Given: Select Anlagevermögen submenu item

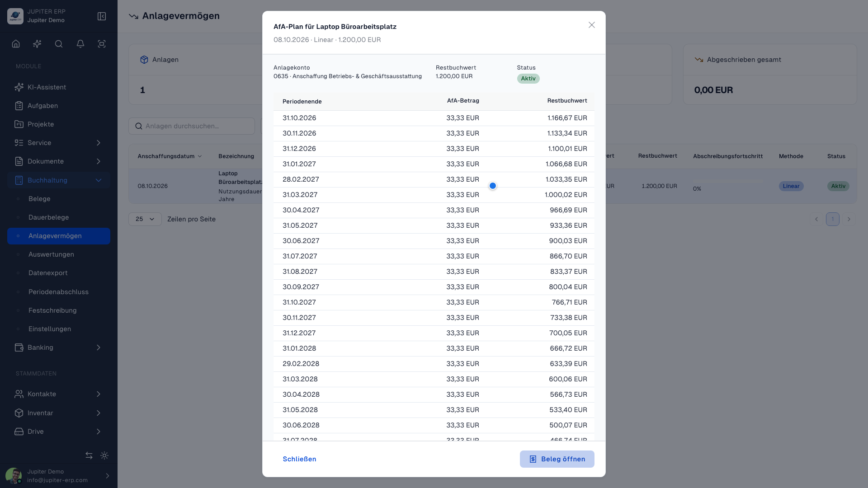Looking at the screenshot, I should [59, 236].
